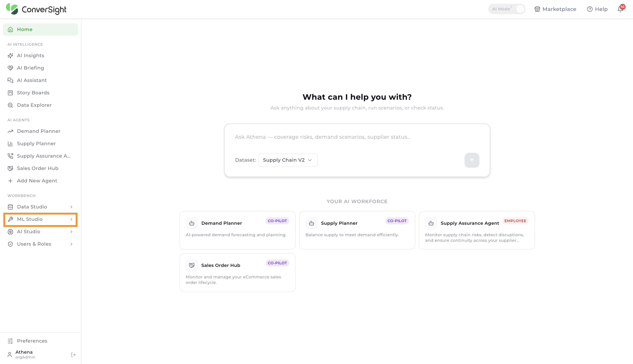Screen dimensions: 633x364
Task: Expand the ML Studio menu
Action: [41, 219]
